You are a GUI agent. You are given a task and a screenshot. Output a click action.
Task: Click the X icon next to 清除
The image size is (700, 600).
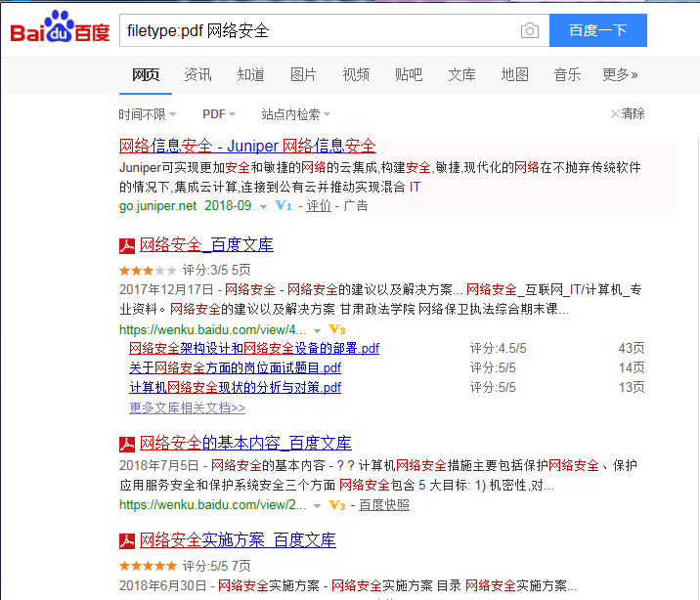(x=615, y=113)
